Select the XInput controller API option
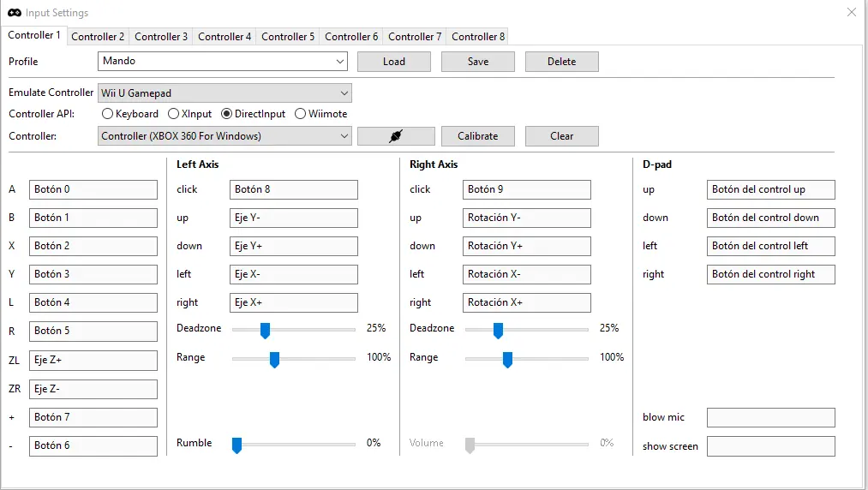Image resolution: width=868 pixels, height=490 pixels. (x=190, y=113)
